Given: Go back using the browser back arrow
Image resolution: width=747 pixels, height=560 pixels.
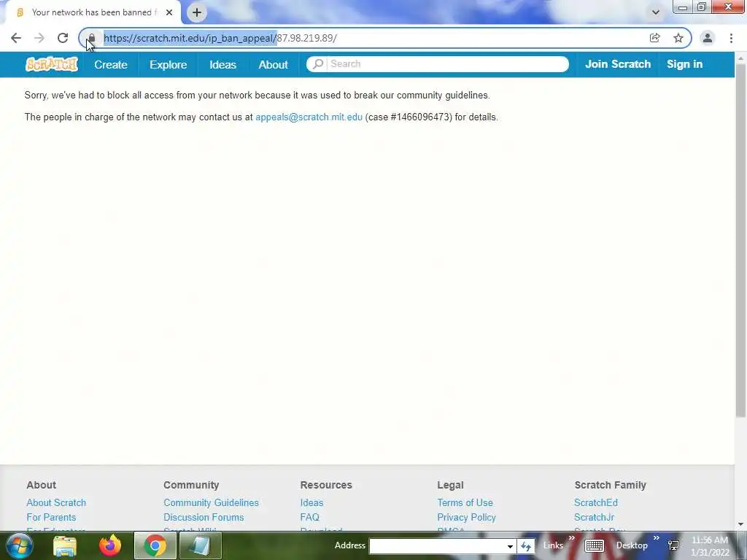Looking at the screenshot, I should coord(16,38).
